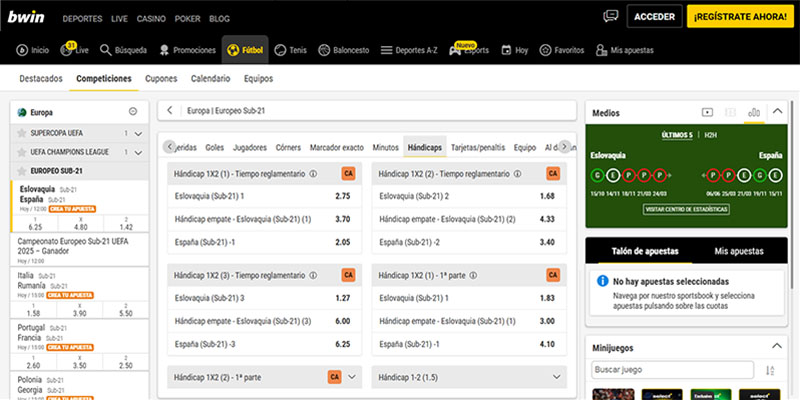Go to Inicio home icon

(x=33, y=50)
